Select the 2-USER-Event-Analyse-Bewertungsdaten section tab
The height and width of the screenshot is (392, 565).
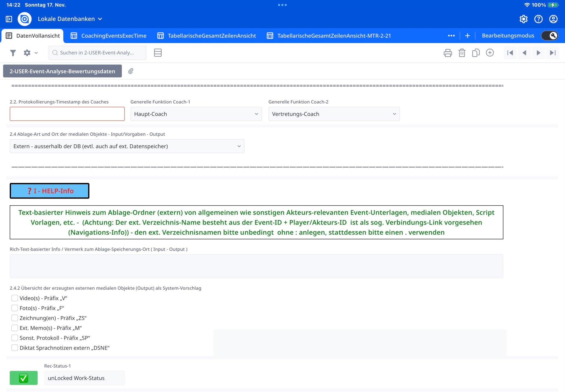[x=62, y=71]
